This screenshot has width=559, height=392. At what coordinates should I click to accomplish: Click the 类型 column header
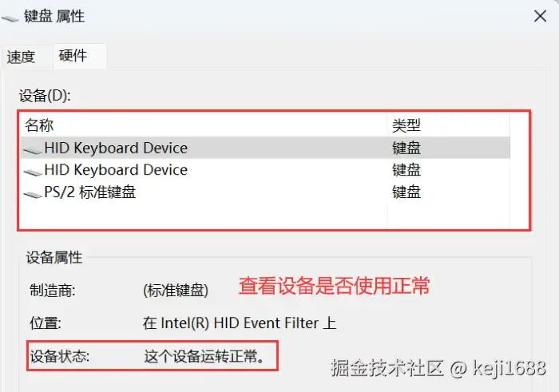click(406, 125)
